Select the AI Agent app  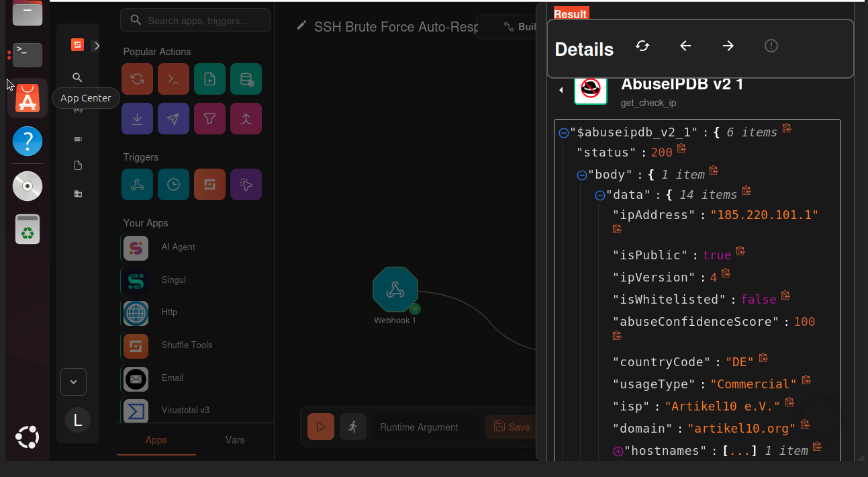pos(196,248)
